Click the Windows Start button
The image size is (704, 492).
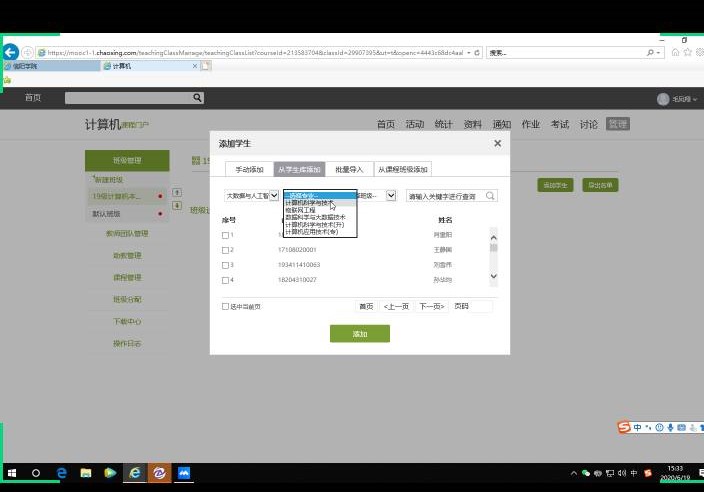coord(12,472)
